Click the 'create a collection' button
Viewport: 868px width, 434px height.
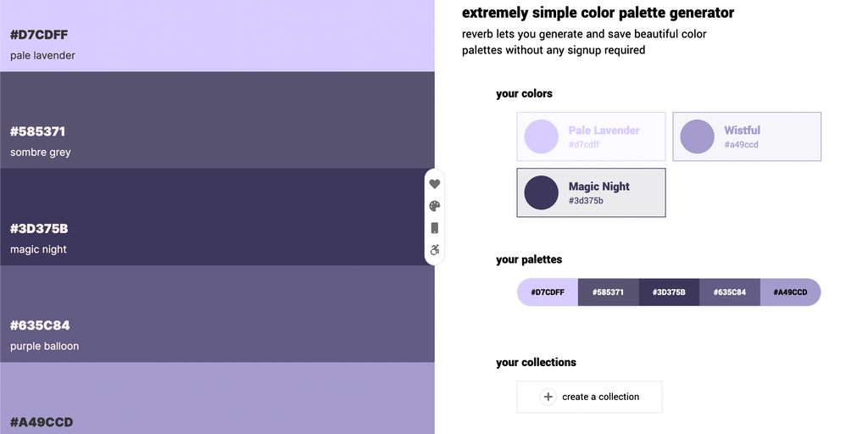click(x=590, y=397)
